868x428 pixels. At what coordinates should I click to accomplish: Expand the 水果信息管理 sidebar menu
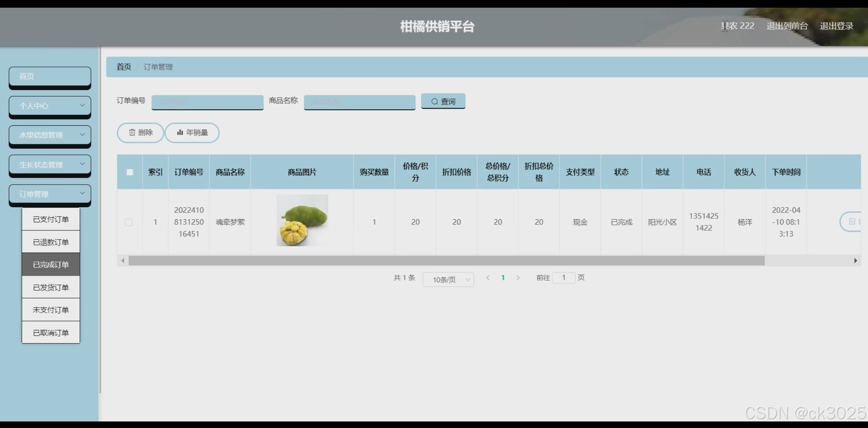(x=50, y=135)
